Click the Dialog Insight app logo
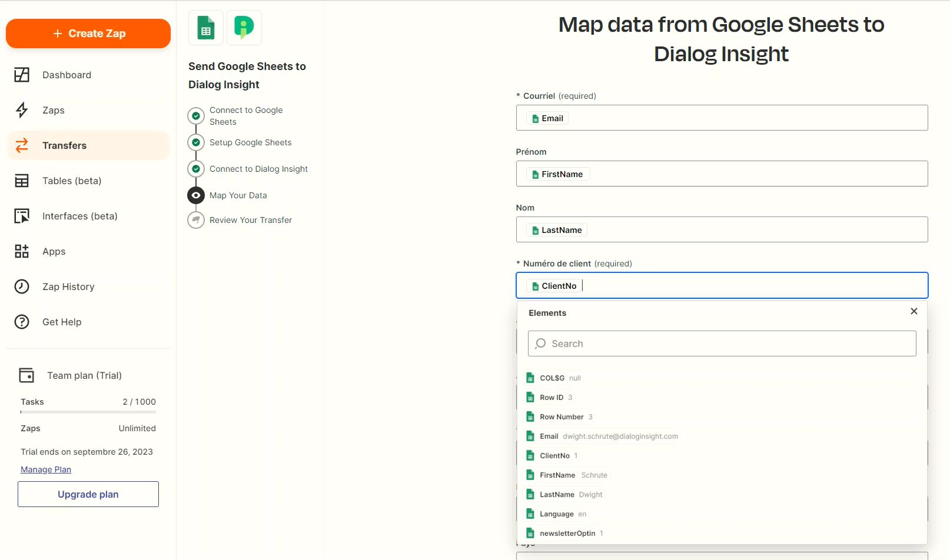Image resolution: width=950 pixels, height=560 pixels. point(244,28)
